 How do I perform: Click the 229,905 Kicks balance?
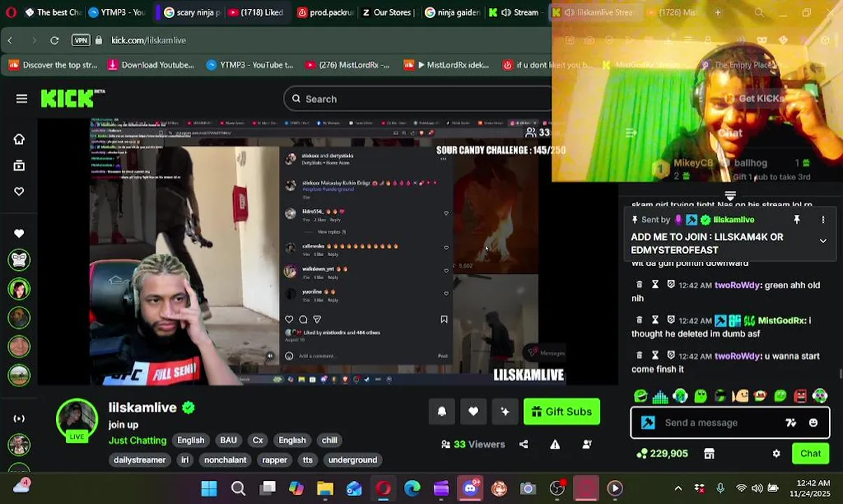pos(662,454)
